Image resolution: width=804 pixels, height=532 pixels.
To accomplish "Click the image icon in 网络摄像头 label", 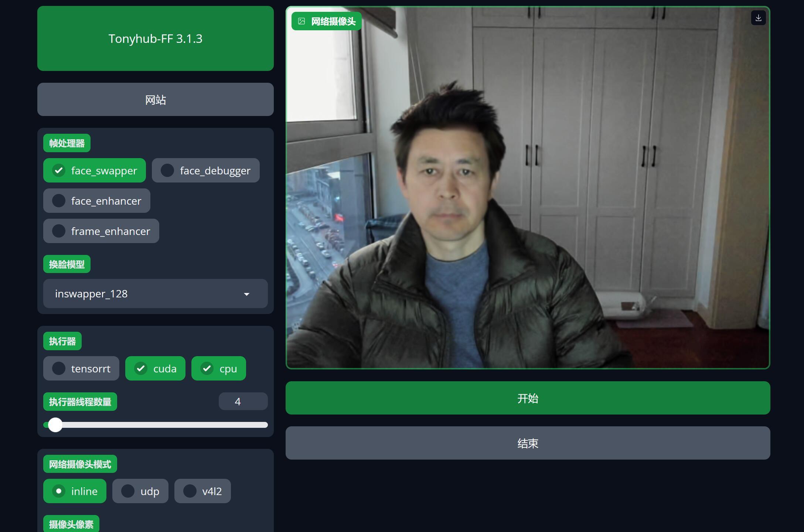I will 301,21.
